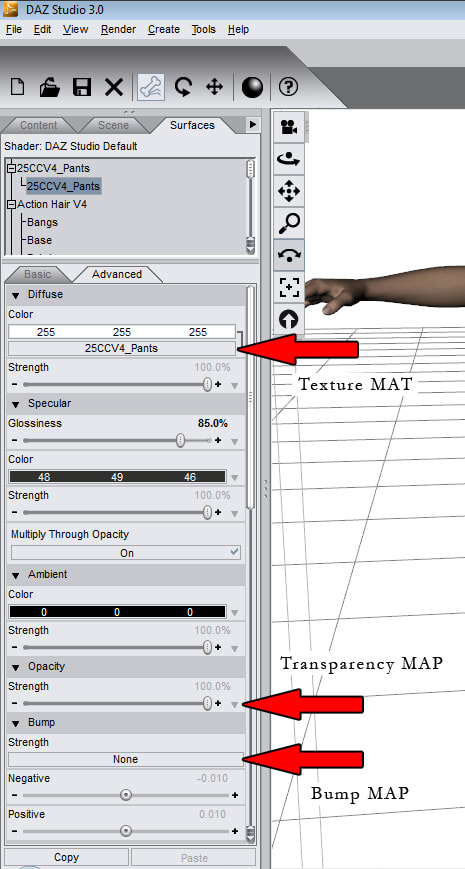Screen dimensions: 465x869
Task: Save the scene with floppy disk icon
Action: pos(82,88)
